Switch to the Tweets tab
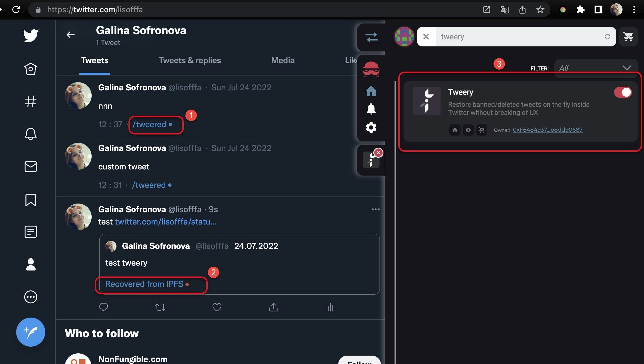 tap(95, 60)
